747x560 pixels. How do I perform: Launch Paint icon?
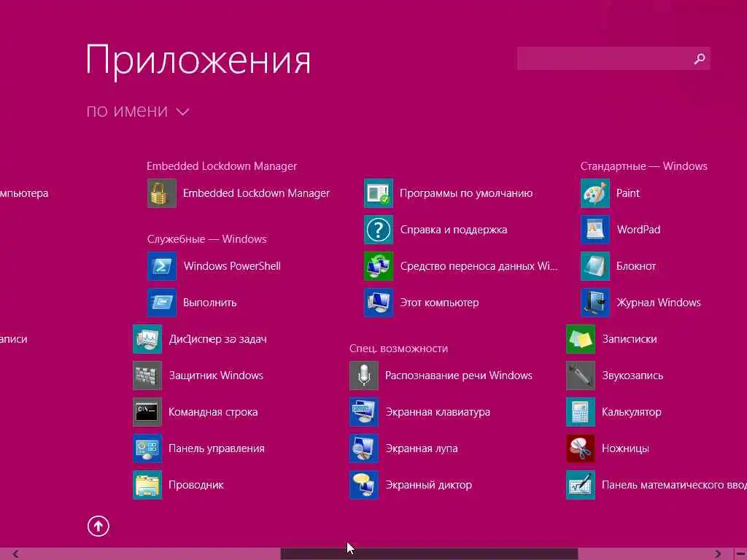click(x=595, y=193)
